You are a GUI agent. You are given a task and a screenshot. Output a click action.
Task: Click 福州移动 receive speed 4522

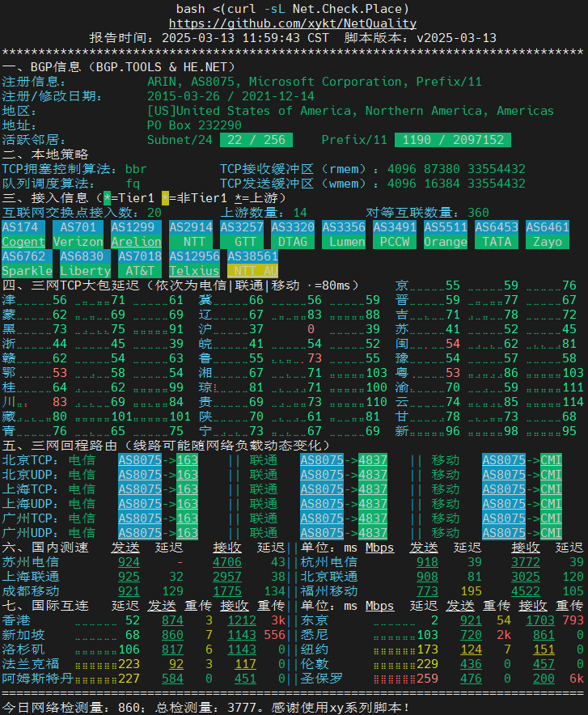click(526, 591)
